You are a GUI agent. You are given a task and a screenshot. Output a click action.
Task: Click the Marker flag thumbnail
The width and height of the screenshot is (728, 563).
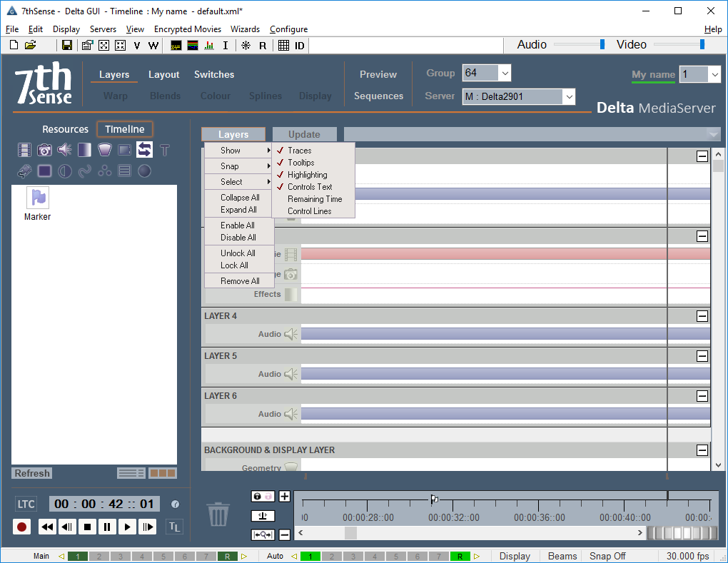38,198
